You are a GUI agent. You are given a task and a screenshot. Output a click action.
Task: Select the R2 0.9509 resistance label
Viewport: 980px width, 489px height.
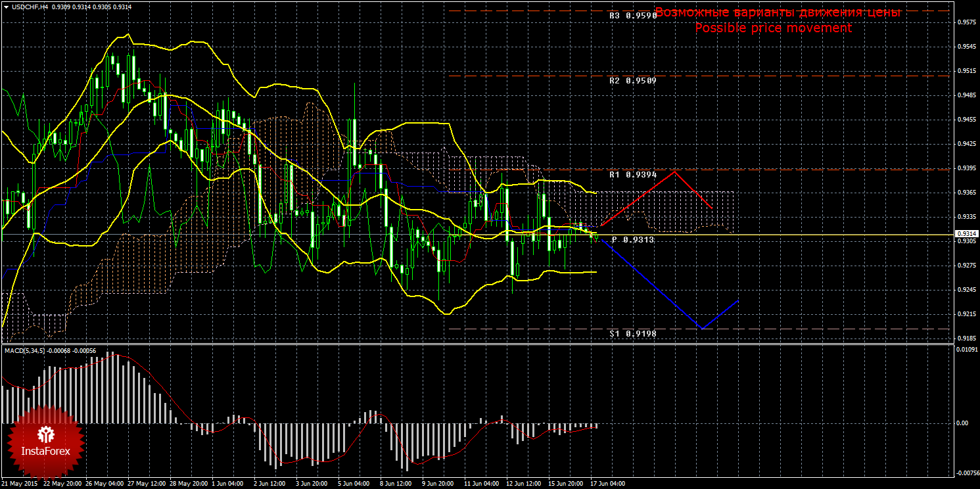(x=632, y=81)
